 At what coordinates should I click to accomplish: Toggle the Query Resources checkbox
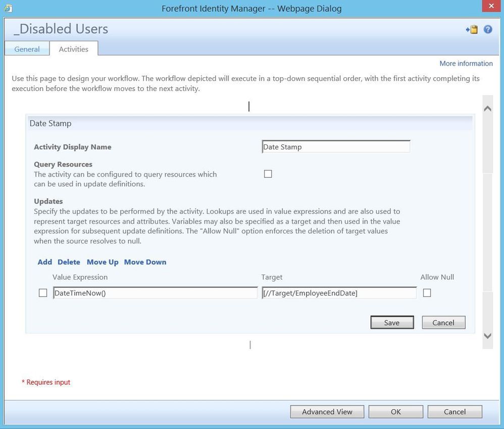click(268, 174)
